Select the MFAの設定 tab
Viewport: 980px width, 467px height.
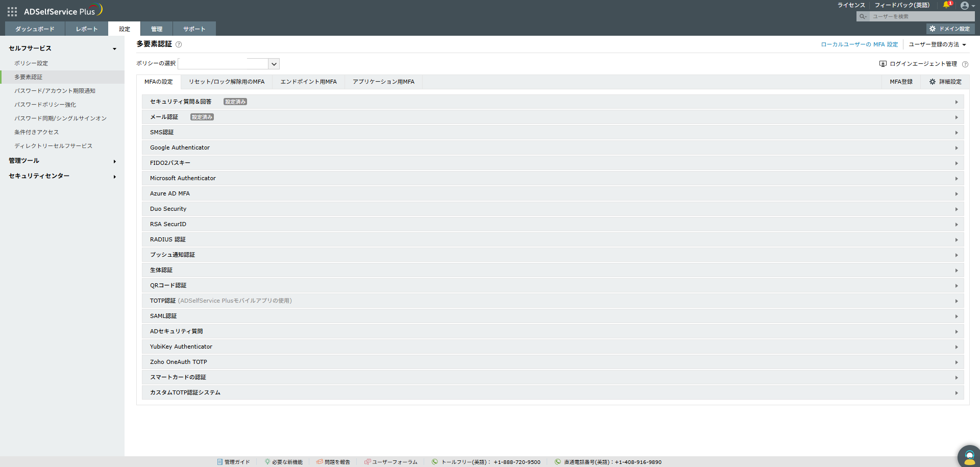coord(159,82)
